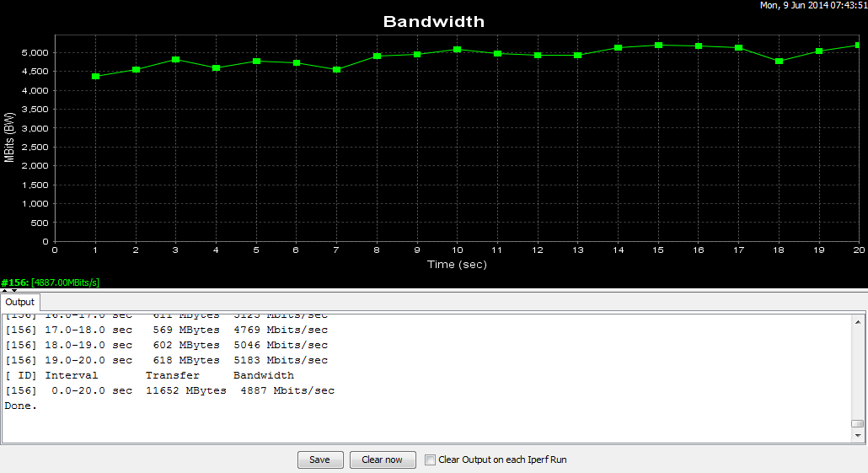Switch to the Output tab
This screenshot has width=868, height=473.
(x=20, y=302)
